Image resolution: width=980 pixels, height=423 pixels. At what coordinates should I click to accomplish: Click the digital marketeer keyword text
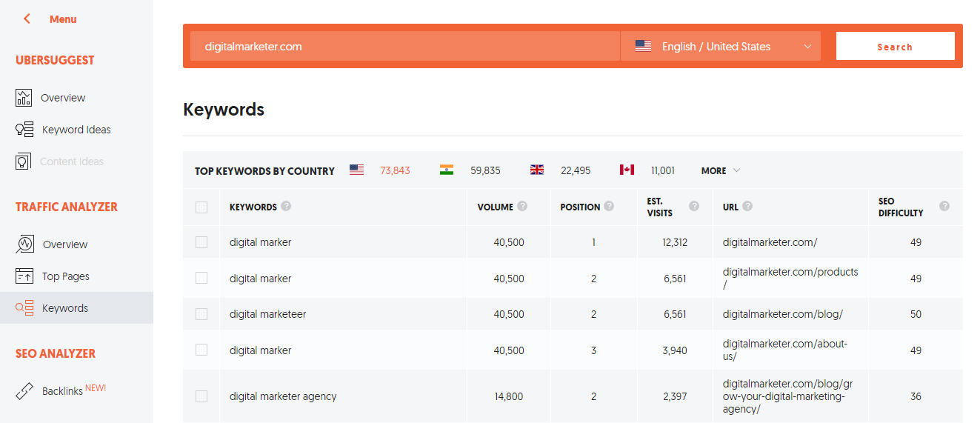(267, 314)
